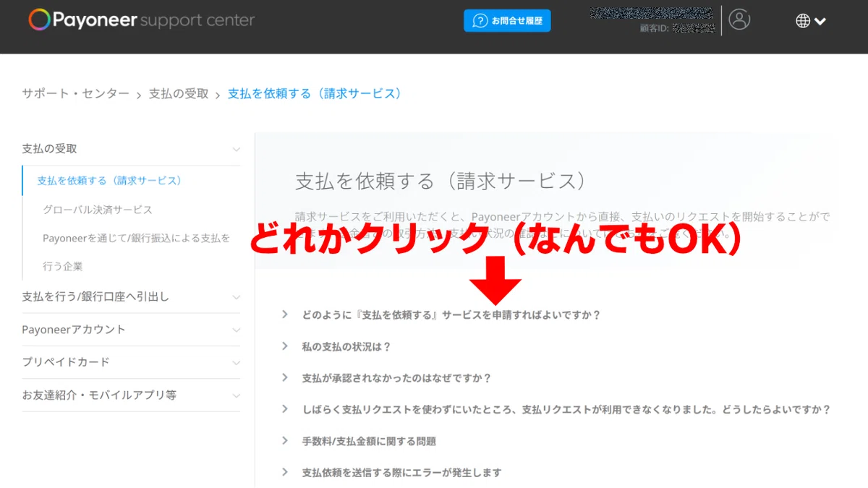Expand 支払依頼を送信する際にエラーが発生します topic

click(x=391, y=473)
